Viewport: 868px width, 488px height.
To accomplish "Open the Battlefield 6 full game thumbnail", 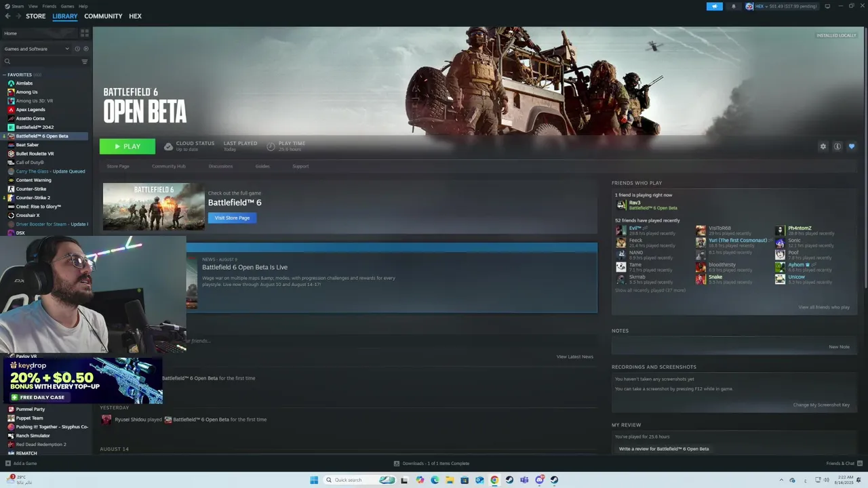I will (154, 207).
